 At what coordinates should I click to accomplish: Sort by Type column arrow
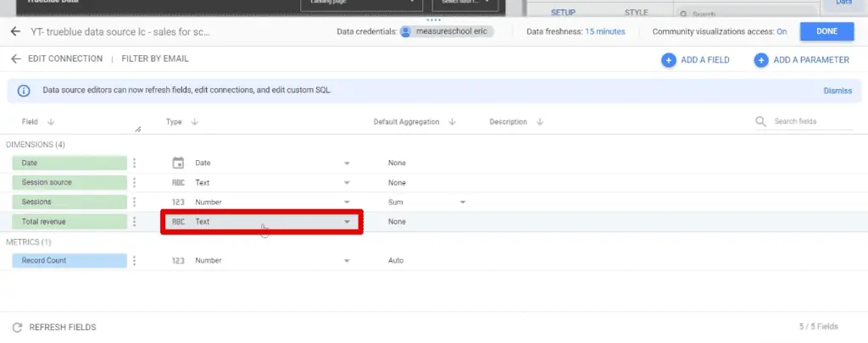194,122
